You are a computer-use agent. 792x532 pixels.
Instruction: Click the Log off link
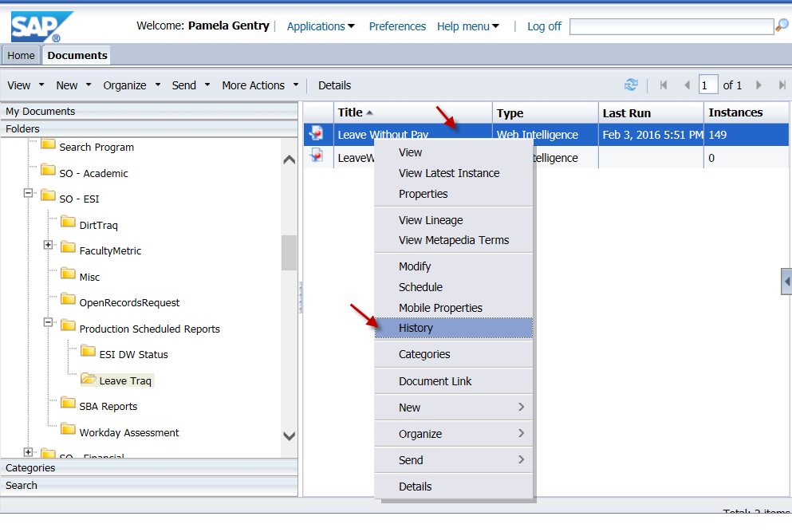coord(543,26)
